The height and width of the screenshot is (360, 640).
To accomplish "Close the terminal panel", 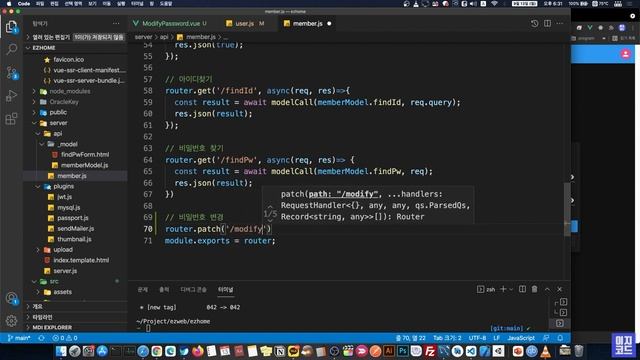I will 560,289.
